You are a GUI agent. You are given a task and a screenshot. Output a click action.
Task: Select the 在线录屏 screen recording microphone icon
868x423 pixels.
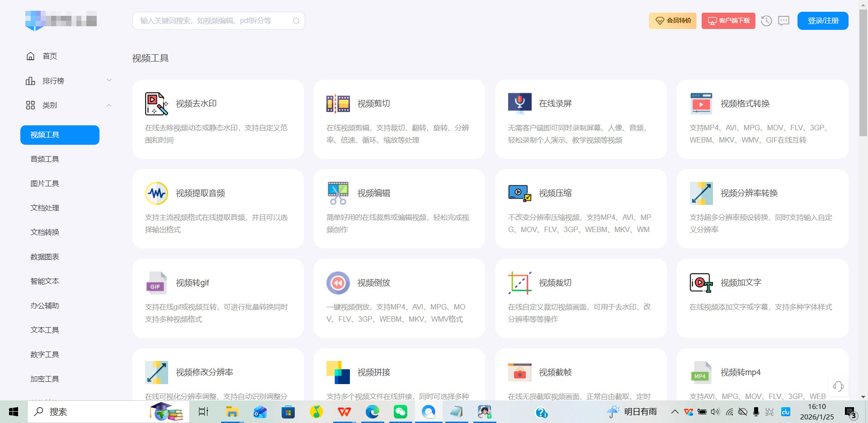coord(519,103)
